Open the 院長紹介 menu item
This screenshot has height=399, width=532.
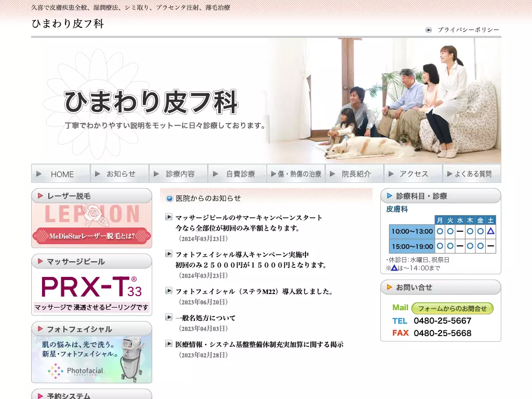354,174
